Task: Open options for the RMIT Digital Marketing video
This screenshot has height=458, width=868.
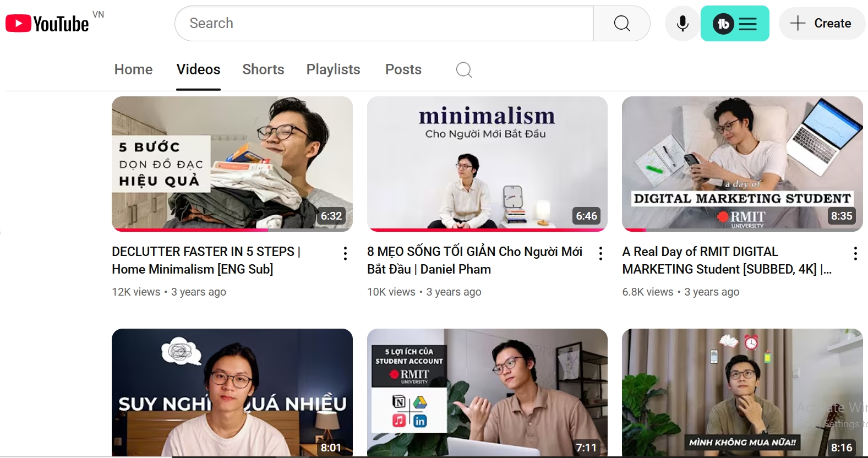Action: (x=855, y=253)
